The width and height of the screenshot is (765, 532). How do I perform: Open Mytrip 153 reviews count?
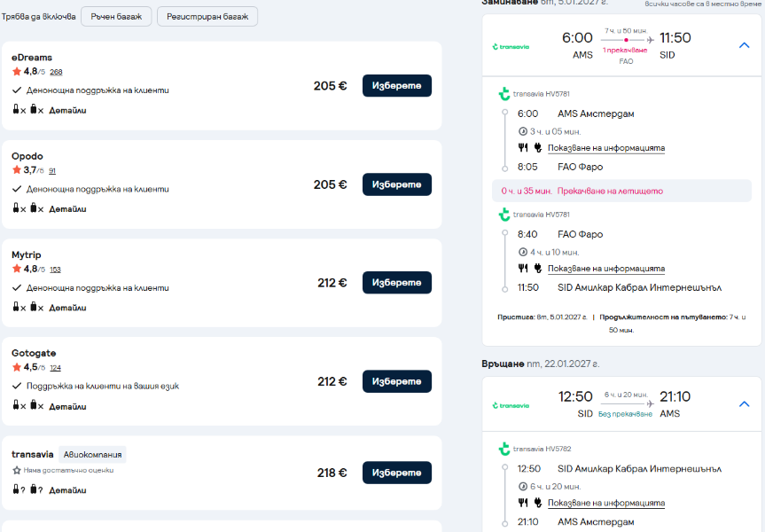(55, 270)
